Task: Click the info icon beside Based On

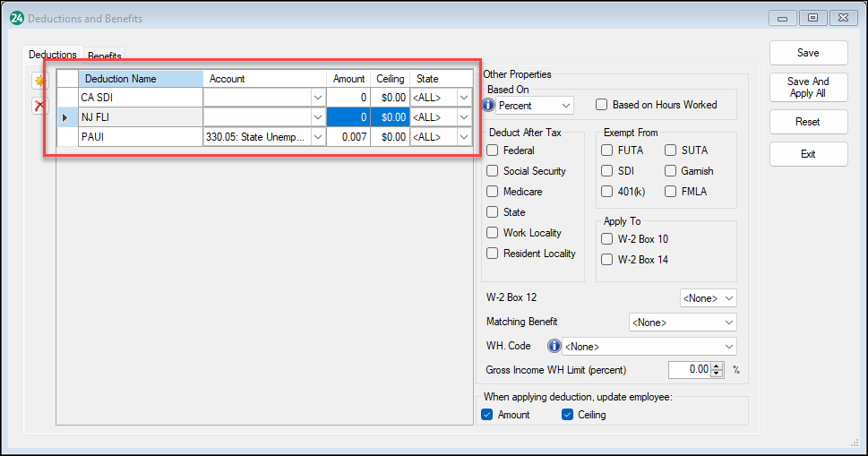Action: pyautogui.click(x=489, y=106)
